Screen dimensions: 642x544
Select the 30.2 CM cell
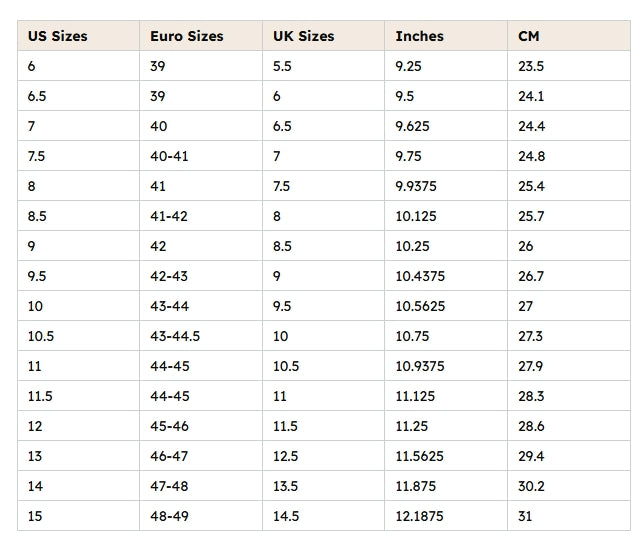pos(569,486)
